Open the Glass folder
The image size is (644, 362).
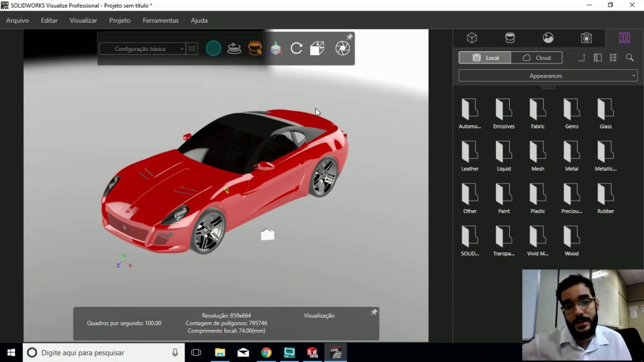[x=606, y=114]
